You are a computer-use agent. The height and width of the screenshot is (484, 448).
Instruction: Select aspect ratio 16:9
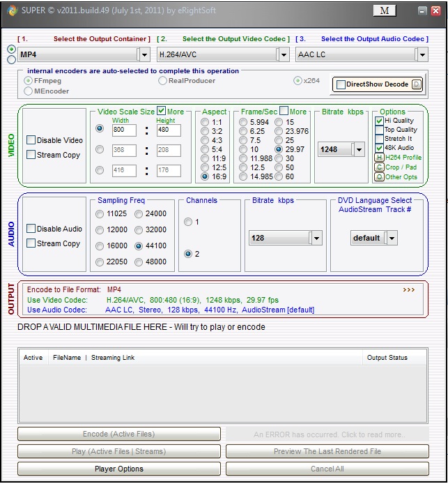point(205,176)
